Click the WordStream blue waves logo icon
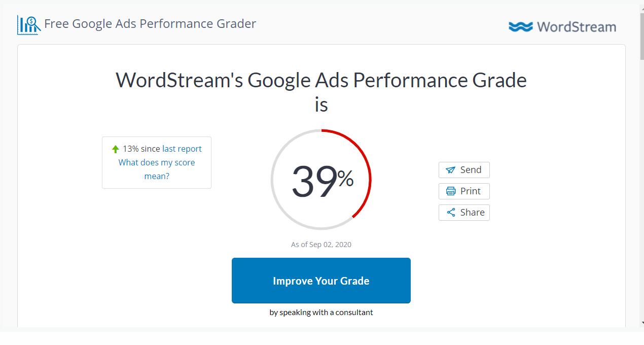The width and height of the screenshot is (644, 345). tap(521, 27)
